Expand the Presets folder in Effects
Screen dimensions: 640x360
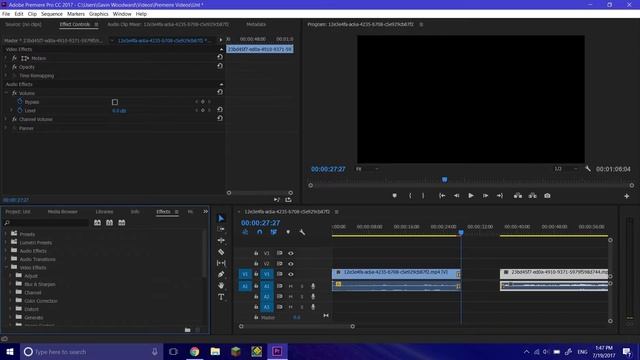(6, 234)
